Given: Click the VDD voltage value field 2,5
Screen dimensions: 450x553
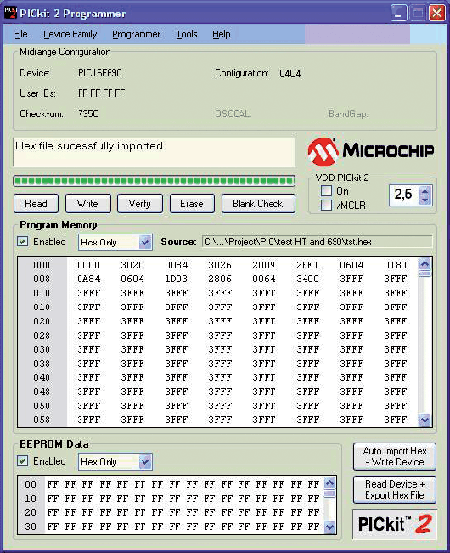Looking at the screenshot, I should [405, 195].
